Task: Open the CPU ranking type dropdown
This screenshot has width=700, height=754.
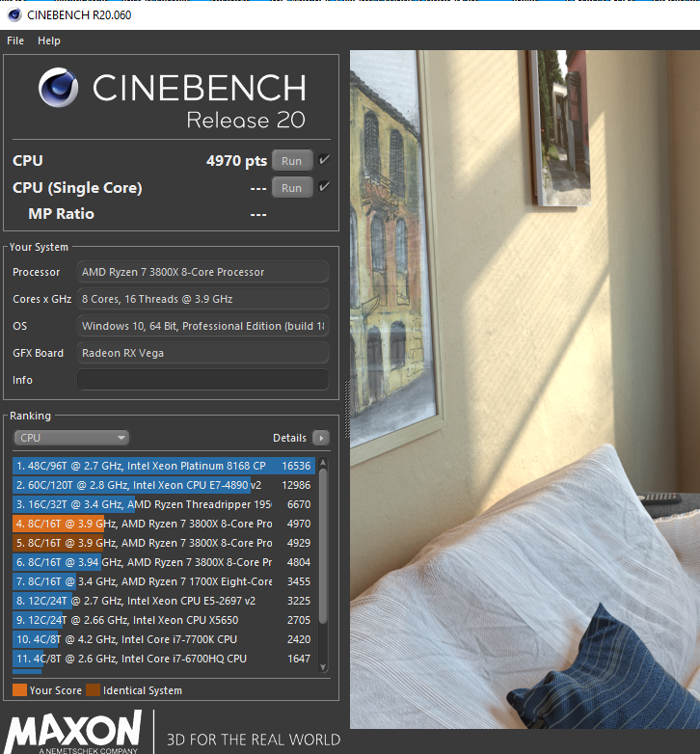Action: click(71, 438)
